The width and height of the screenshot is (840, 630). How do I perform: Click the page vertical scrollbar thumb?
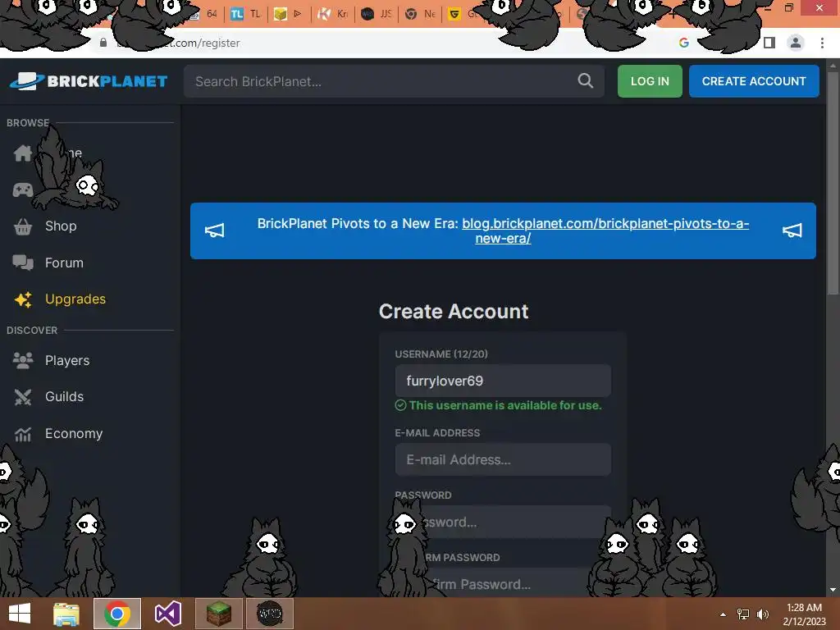point(833,182)
